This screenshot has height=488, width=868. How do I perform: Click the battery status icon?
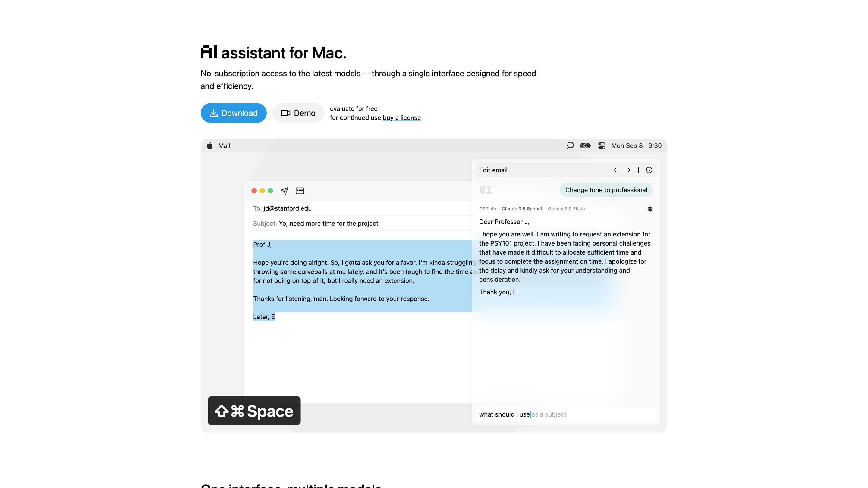pyautogui.click(x=586, y=145)
